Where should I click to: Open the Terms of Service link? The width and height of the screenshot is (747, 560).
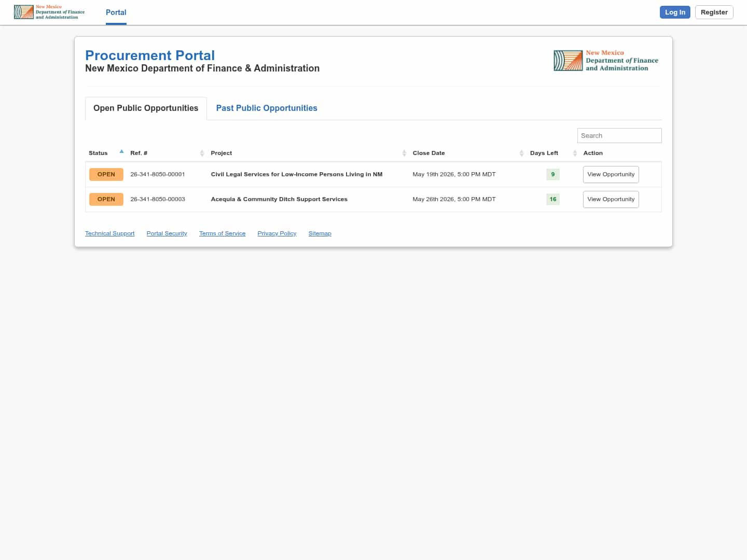pos(222,234)
